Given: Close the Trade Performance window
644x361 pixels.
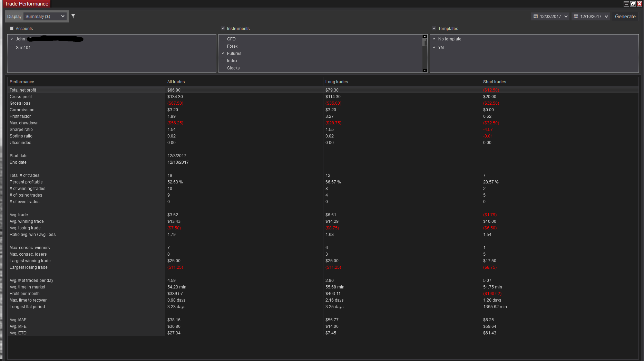Looking at the screenshot, I should 640,4.
